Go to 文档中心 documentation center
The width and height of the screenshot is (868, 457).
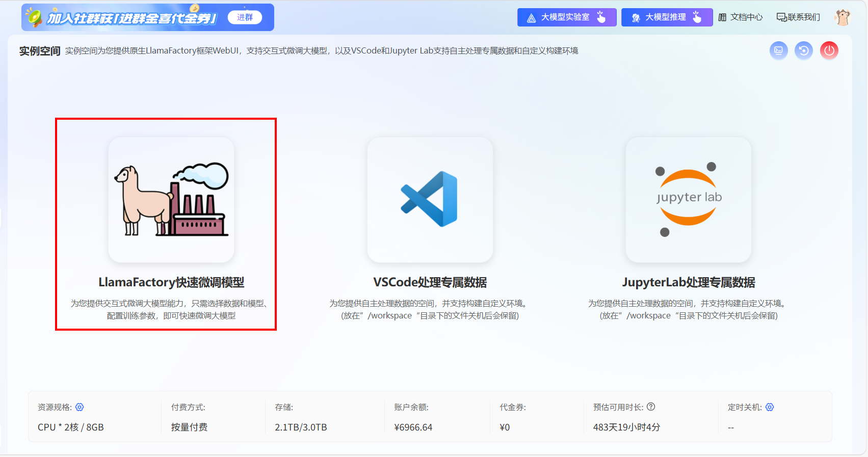pos(741,17)
